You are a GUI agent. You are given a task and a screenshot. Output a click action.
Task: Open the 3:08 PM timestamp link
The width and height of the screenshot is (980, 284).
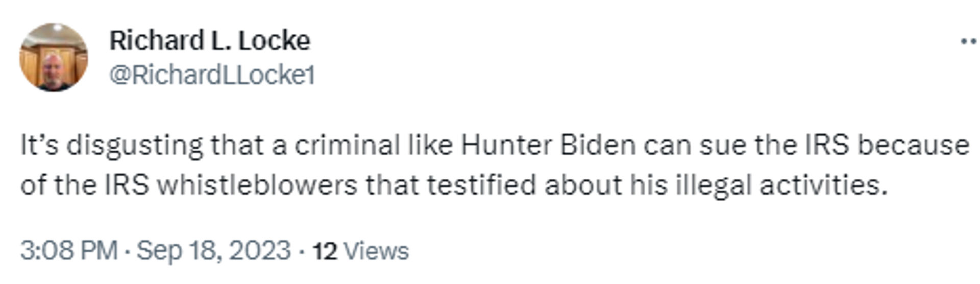69,251
